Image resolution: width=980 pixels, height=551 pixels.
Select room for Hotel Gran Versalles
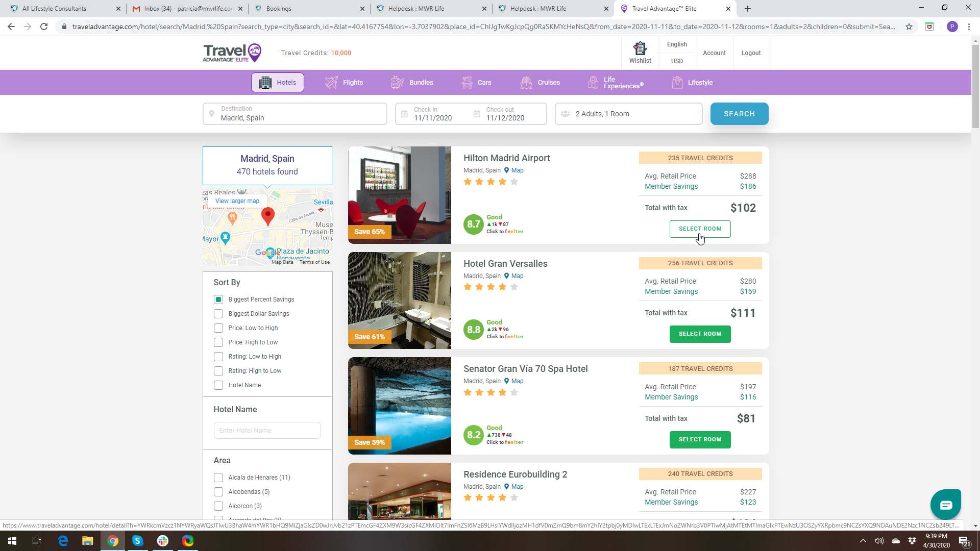(700, 334)
